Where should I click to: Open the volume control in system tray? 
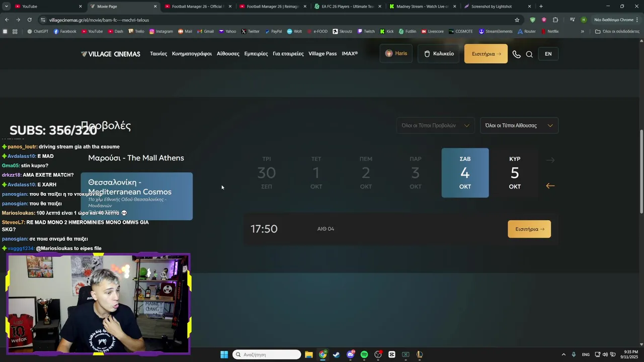(x=605, y=354)
